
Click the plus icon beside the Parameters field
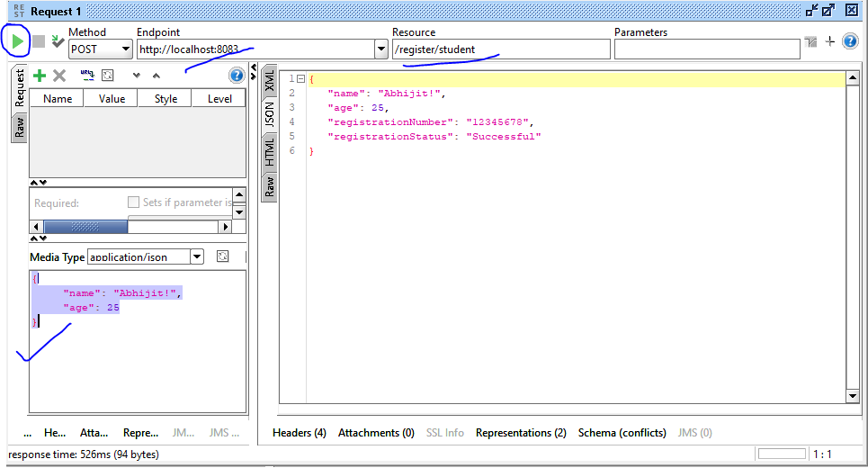point(830,41)
